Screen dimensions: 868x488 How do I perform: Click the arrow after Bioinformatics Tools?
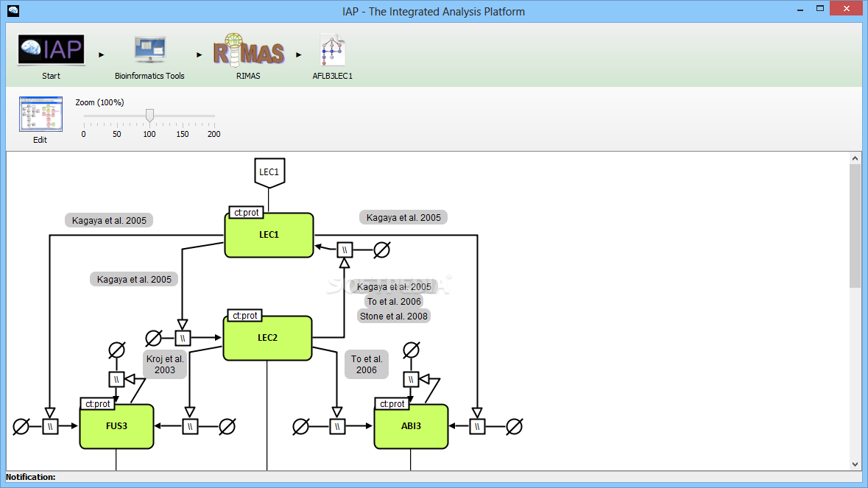pyautogui.click(x=200, y=54)
